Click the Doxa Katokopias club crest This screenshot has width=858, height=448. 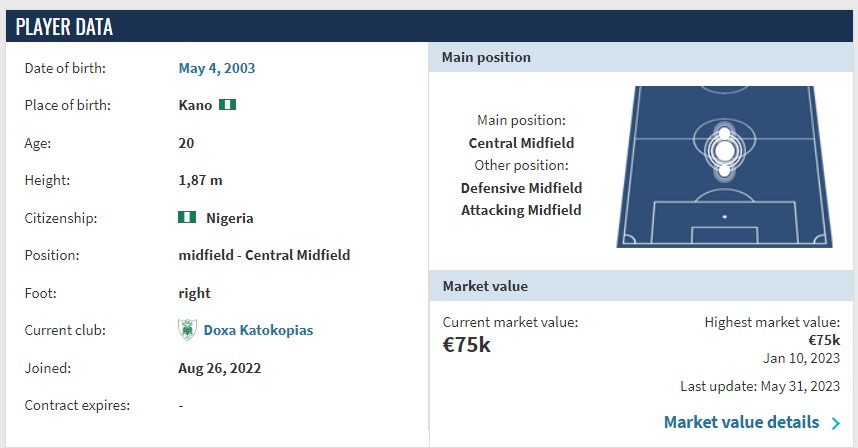click(x=186, y=330)
